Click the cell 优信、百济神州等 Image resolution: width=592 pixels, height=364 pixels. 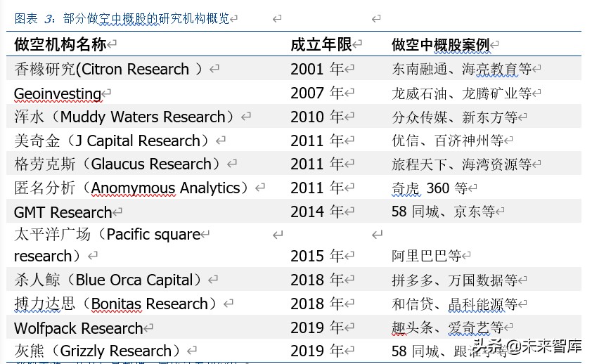coord(447,141)
